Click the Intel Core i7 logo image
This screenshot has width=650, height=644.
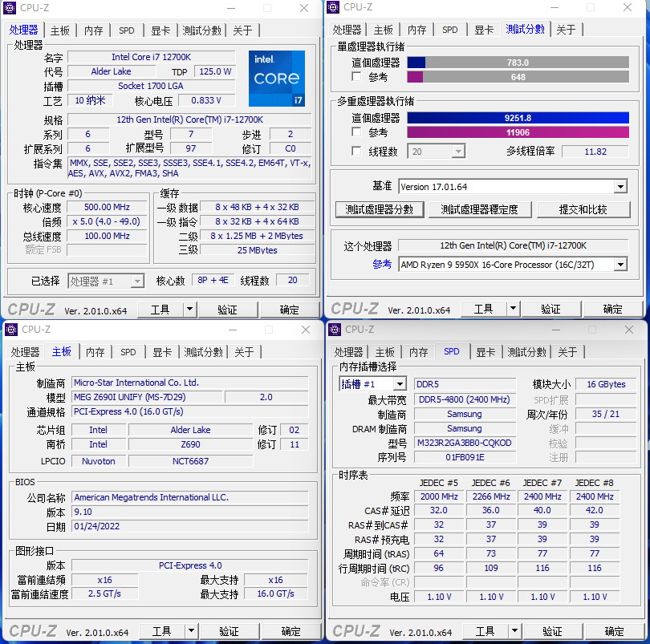277,79
